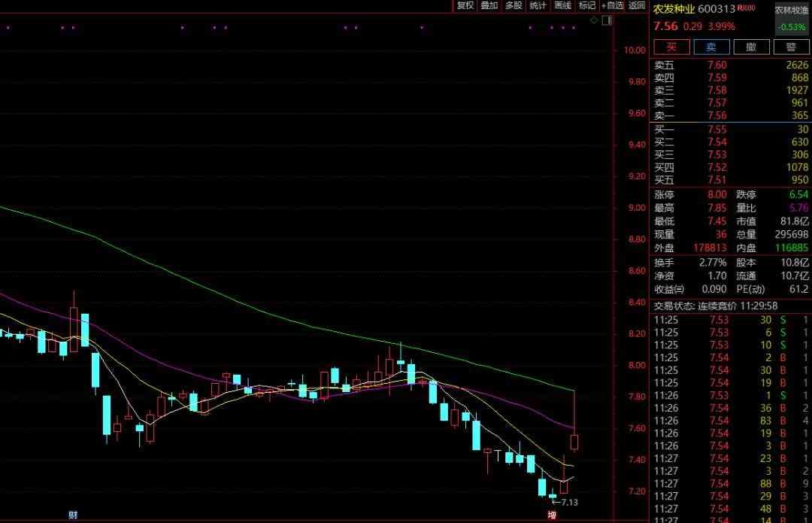Click 返回 to go back

click(637, 5)
